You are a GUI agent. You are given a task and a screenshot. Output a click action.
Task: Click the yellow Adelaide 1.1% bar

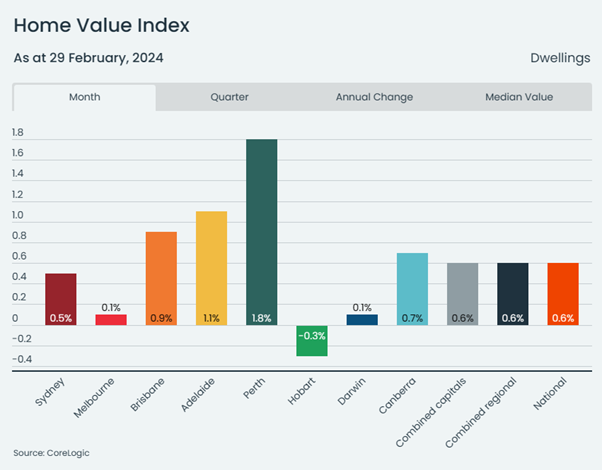(x=211, y=268)
